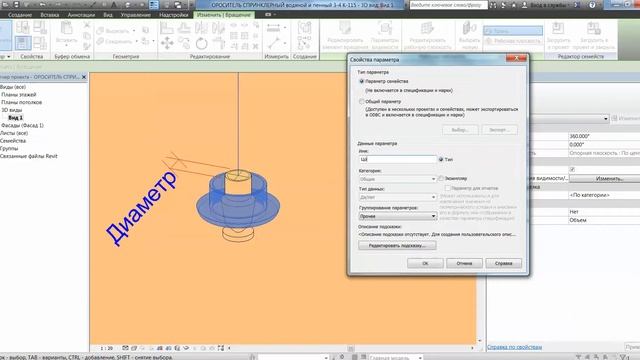
Task: Select the Move tool in the ribbon
Action: tap(167, 43)
